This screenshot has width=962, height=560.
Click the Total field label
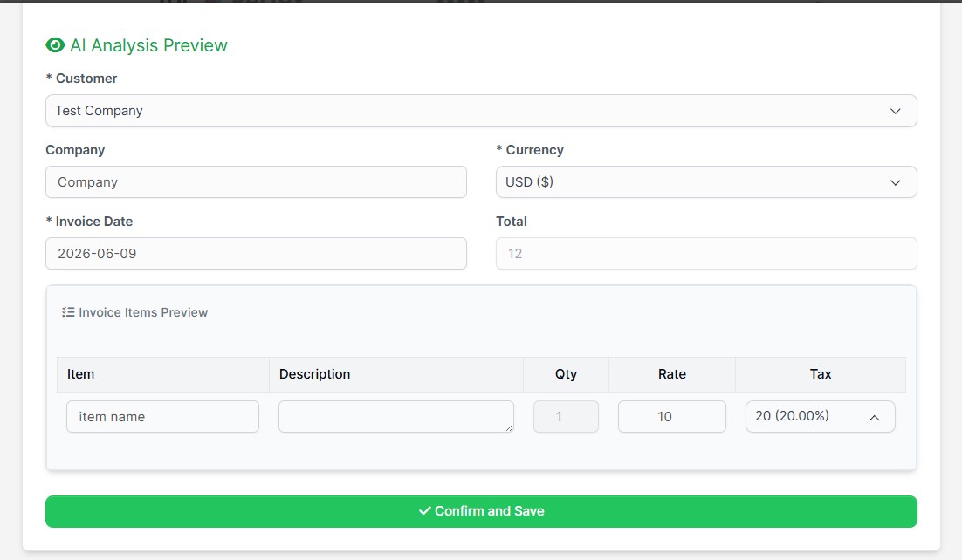pos(511,222)
